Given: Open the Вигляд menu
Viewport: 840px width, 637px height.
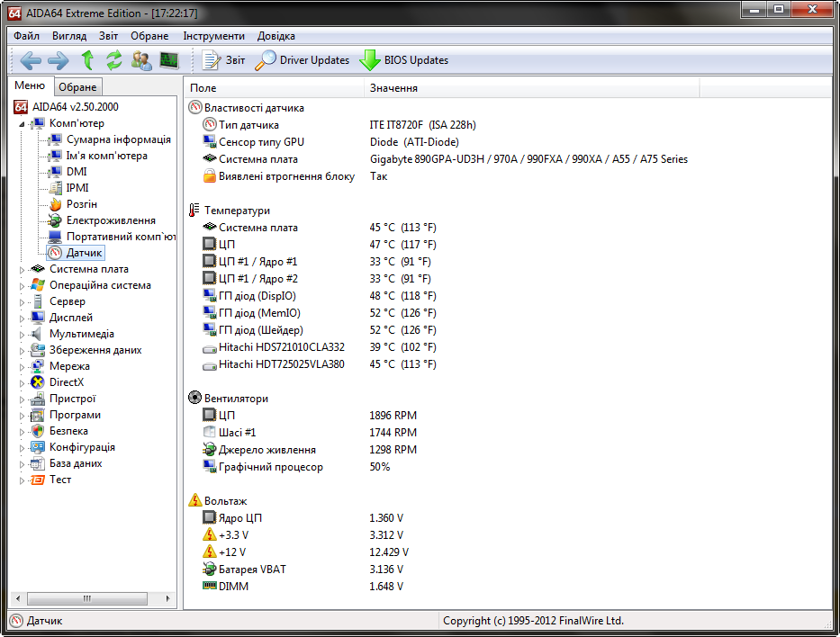Looking at the screenshot, I should point(69,36).
